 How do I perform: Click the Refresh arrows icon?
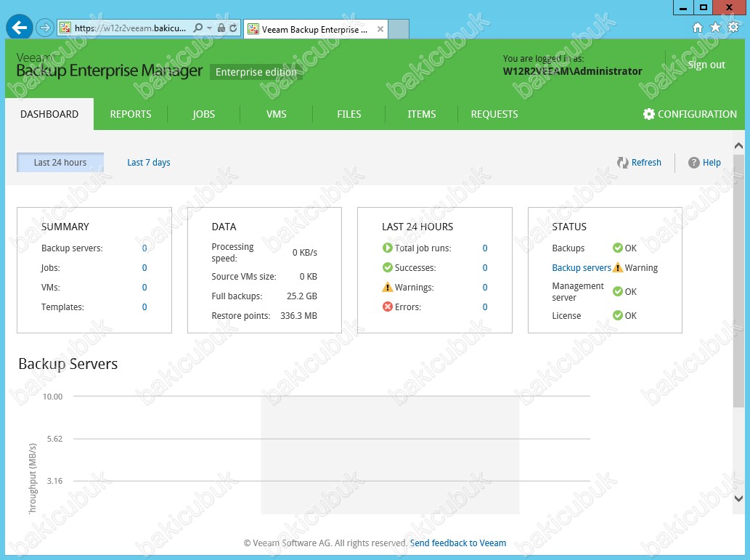click(x=622, y=163)
